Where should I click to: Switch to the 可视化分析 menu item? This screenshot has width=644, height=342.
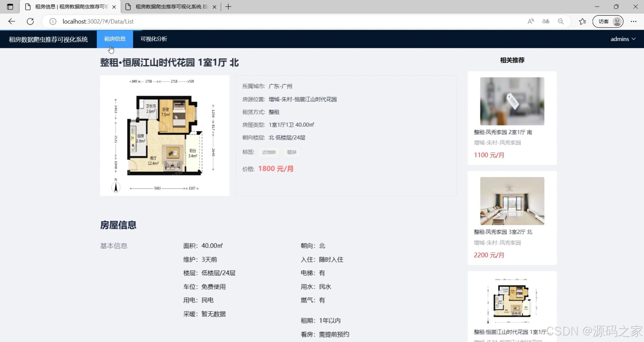coord(154,39)
